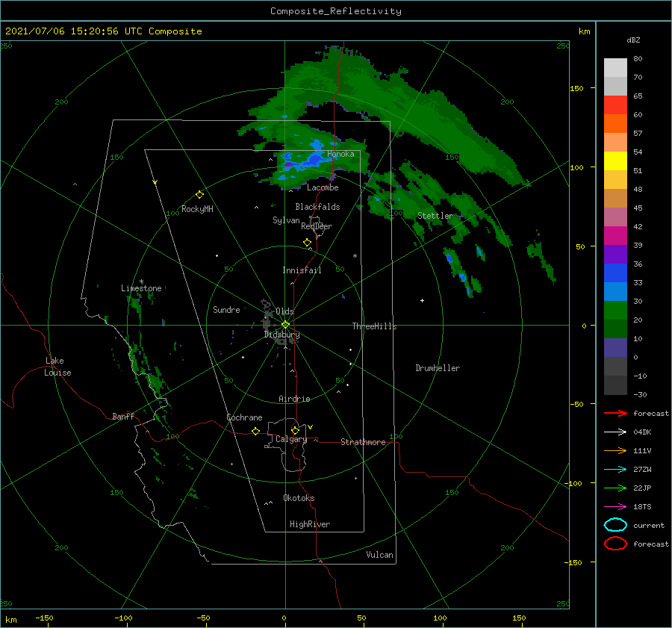
Task: Click the Lake Louise label
Action: click(x=57, y=367)
